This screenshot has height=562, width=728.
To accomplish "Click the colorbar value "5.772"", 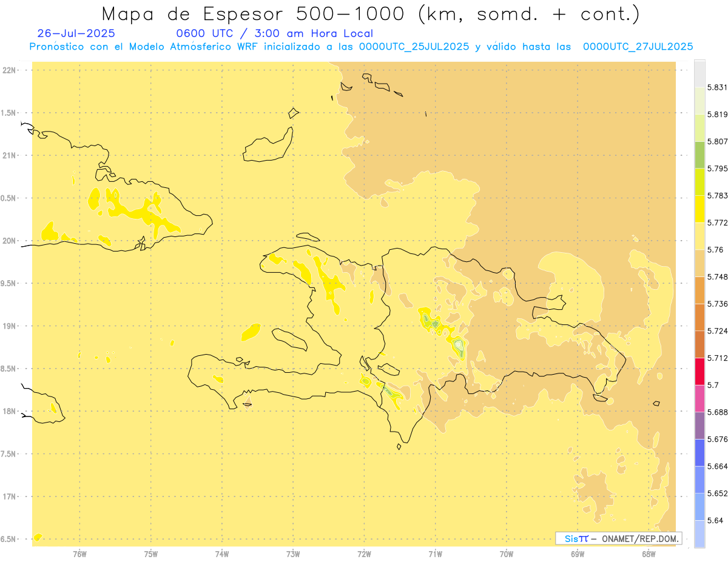I will tap(718, 222).
